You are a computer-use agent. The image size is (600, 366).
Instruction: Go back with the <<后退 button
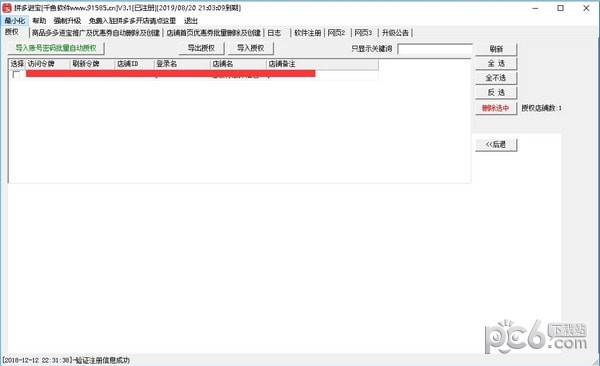[496, 144]
